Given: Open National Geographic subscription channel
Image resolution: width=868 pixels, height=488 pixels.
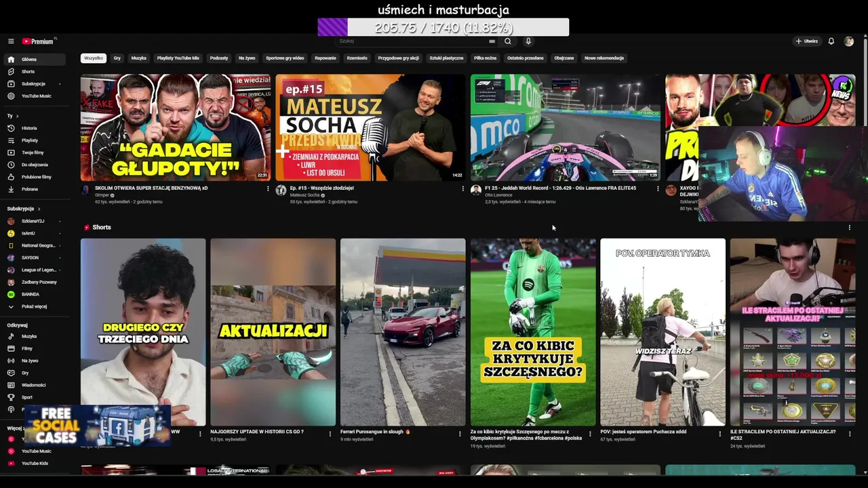Looking at the screenshot, I should pyautogui.click(x=34, y=245).
